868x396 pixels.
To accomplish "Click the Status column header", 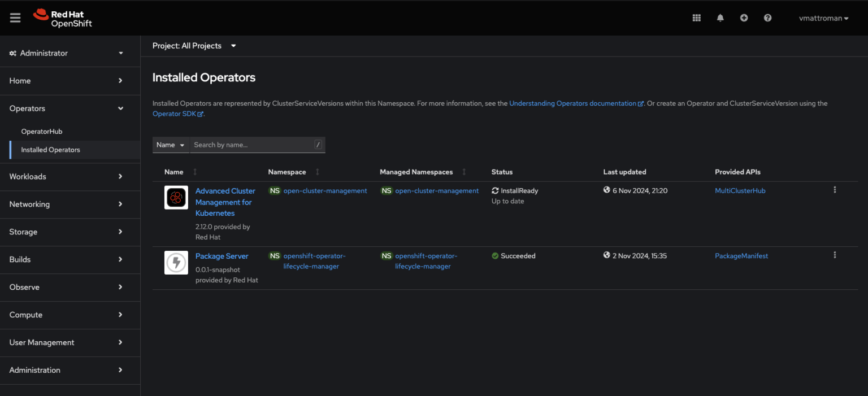I will tap(502, 172).
